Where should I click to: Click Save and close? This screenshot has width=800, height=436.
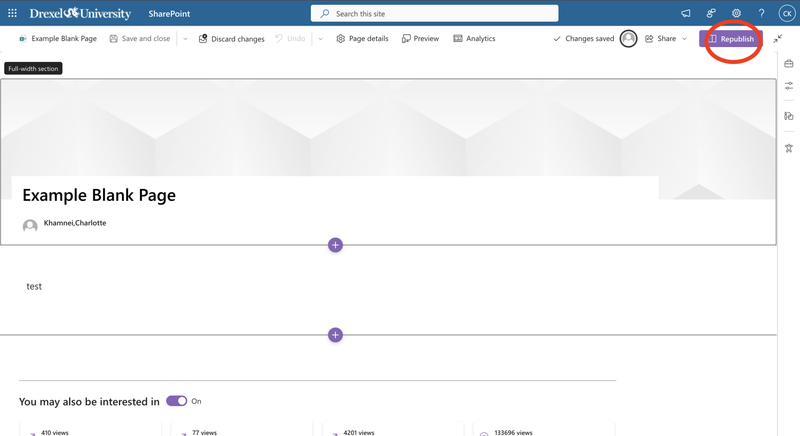pyautogui.click(x=140, y=39)
